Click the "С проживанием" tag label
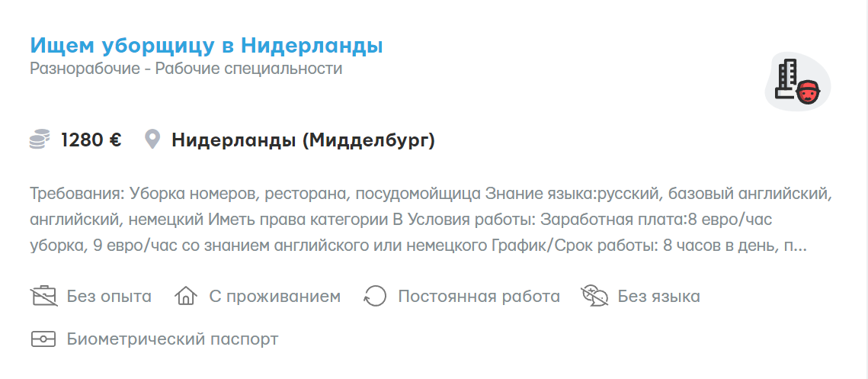 [x=274, y=296]
